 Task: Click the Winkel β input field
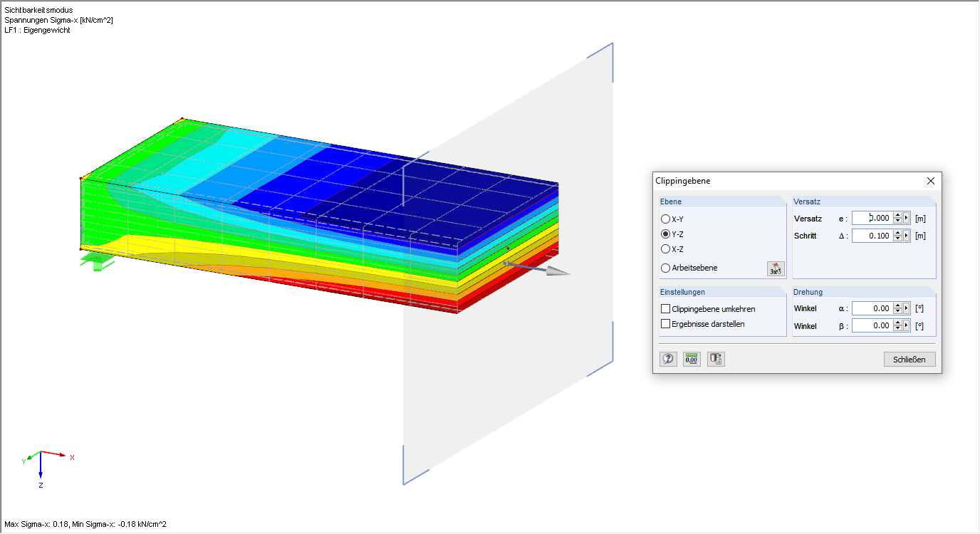(872, 325)
